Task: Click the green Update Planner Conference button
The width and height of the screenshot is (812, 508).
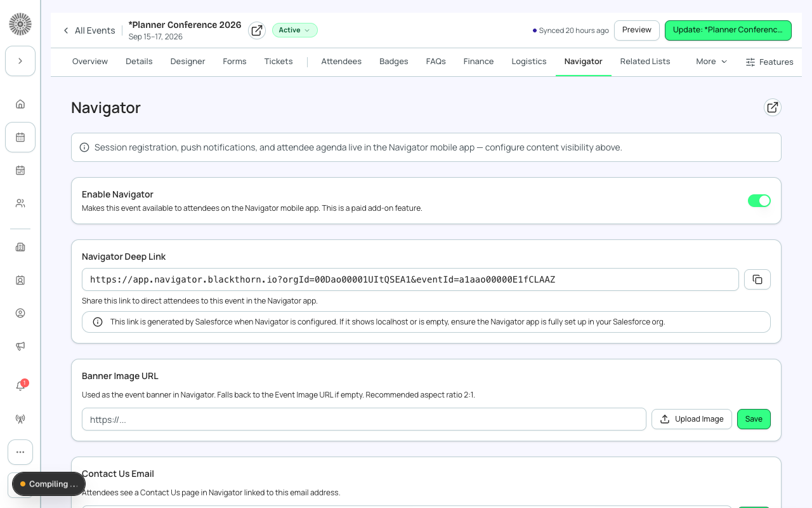Action: (728, 30)
